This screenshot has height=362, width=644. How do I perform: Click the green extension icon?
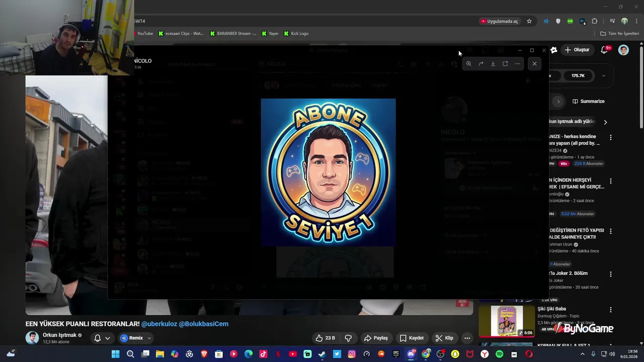[570, 21]
